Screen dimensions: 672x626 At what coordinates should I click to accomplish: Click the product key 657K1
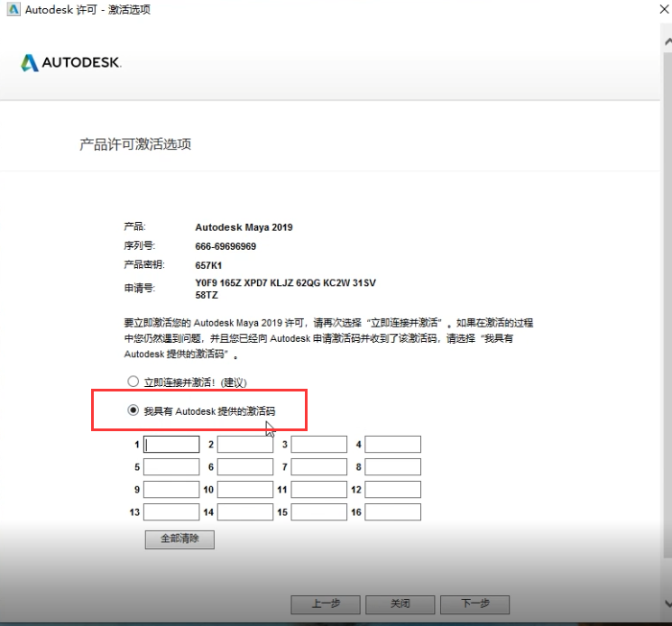click(208, 265)
